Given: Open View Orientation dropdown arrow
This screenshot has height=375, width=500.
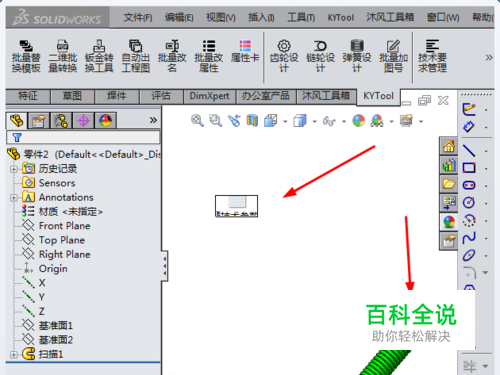Looking at the screenshot, I should point(285,122).
